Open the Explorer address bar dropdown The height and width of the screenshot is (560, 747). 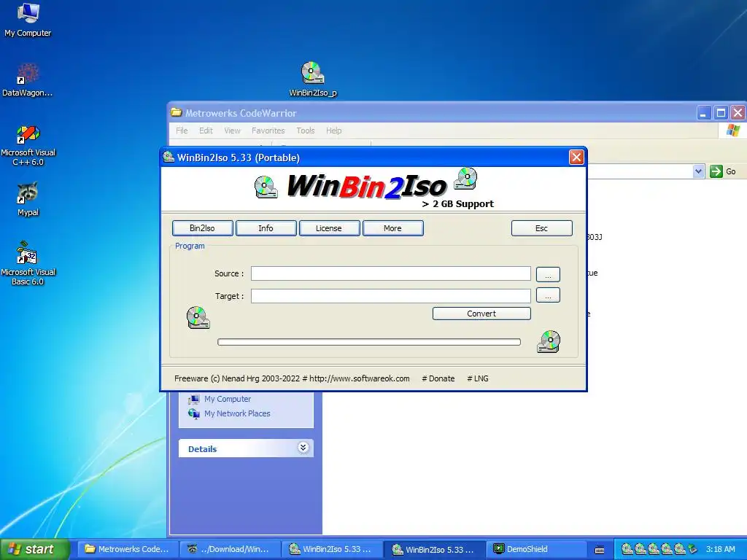698,171
